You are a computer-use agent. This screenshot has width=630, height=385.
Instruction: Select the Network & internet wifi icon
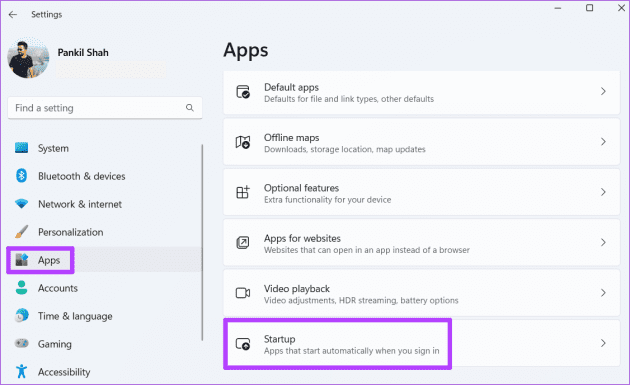pyautogui.click(x=21, y=204)
